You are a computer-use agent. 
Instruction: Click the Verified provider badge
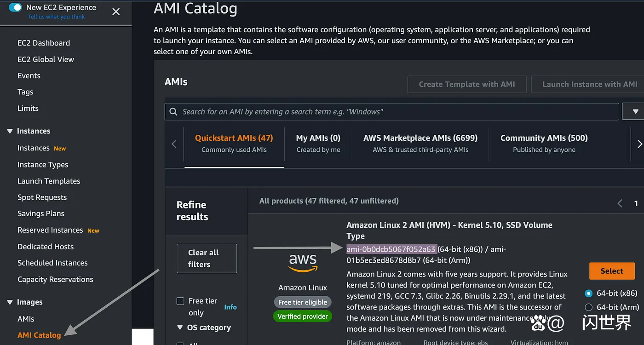303,316
